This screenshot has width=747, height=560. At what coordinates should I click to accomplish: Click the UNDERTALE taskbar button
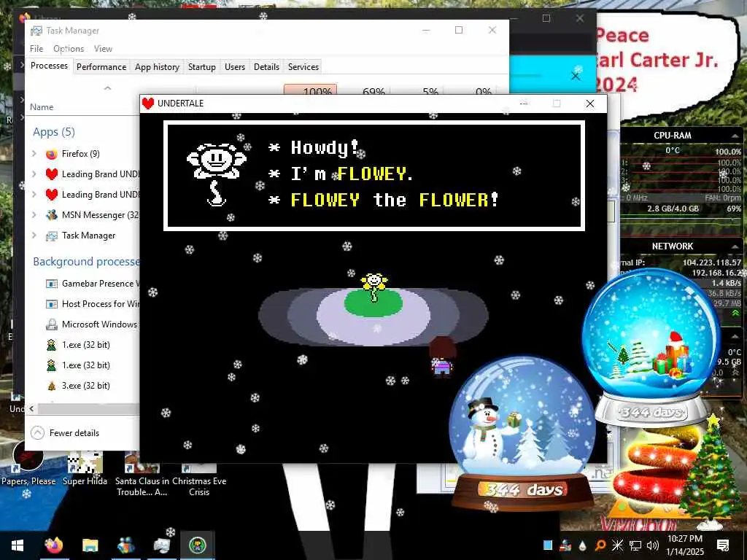tap(197, 545)
